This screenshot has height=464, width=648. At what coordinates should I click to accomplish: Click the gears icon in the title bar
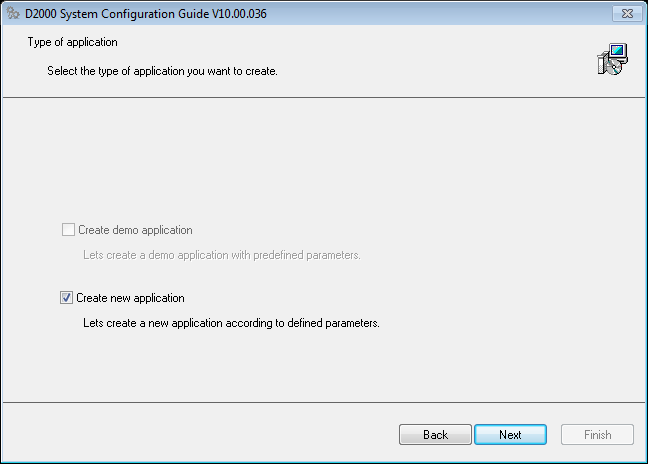(13, 13)
